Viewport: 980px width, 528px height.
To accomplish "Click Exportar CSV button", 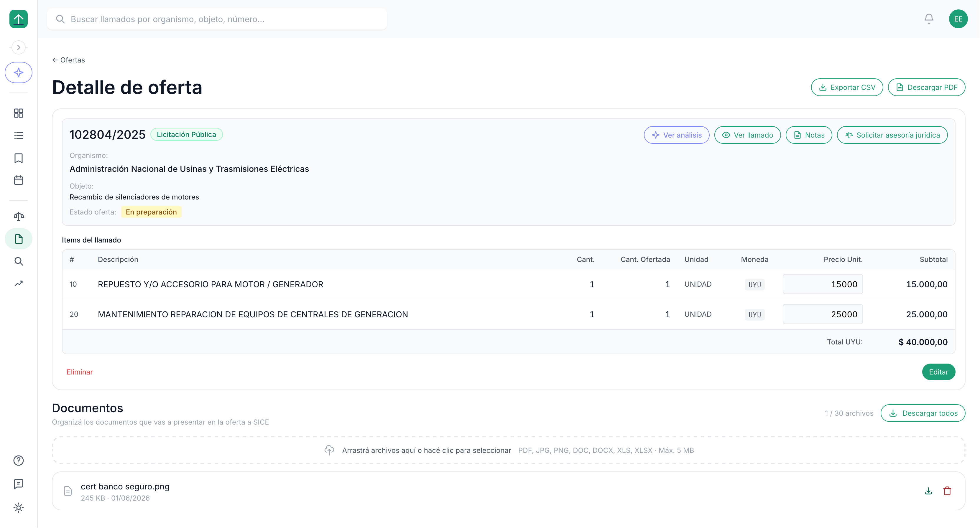I will click(x=847, y=87).
